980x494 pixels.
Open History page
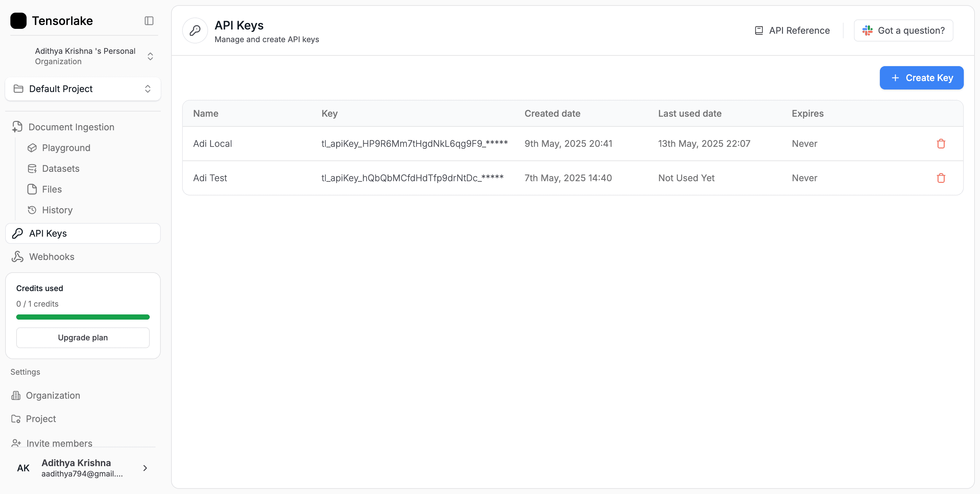[57, 210]
